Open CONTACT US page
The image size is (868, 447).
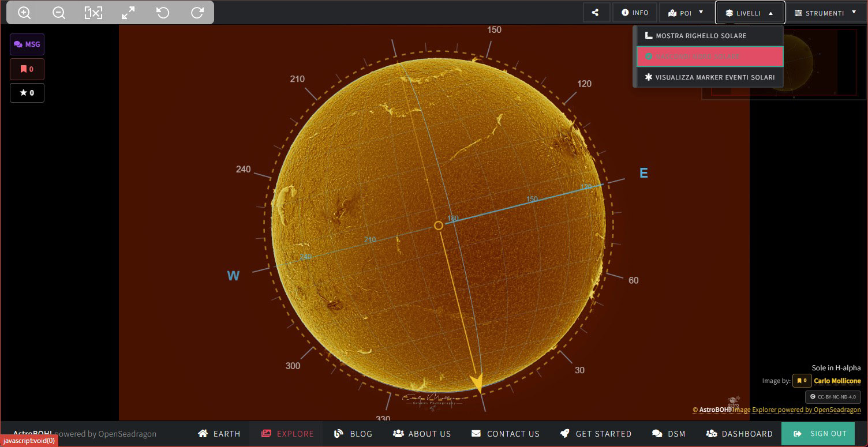(505, 434)
